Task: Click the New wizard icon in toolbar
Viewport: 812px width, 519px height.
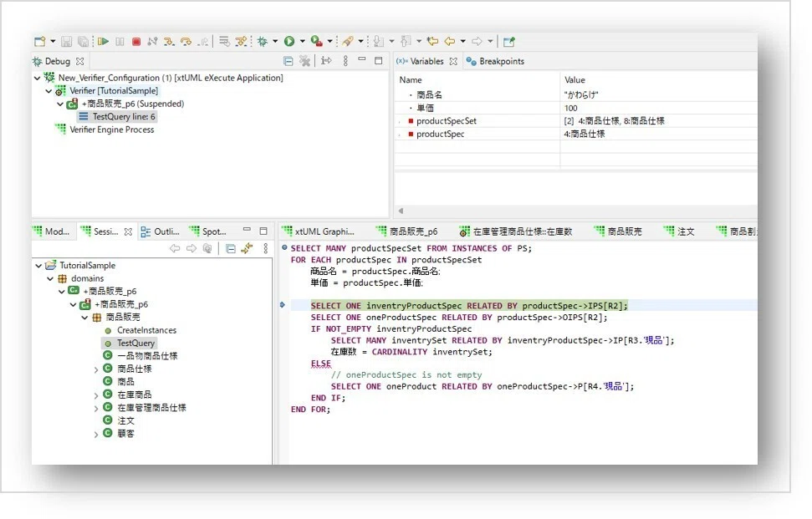Action: coord(40,42)
